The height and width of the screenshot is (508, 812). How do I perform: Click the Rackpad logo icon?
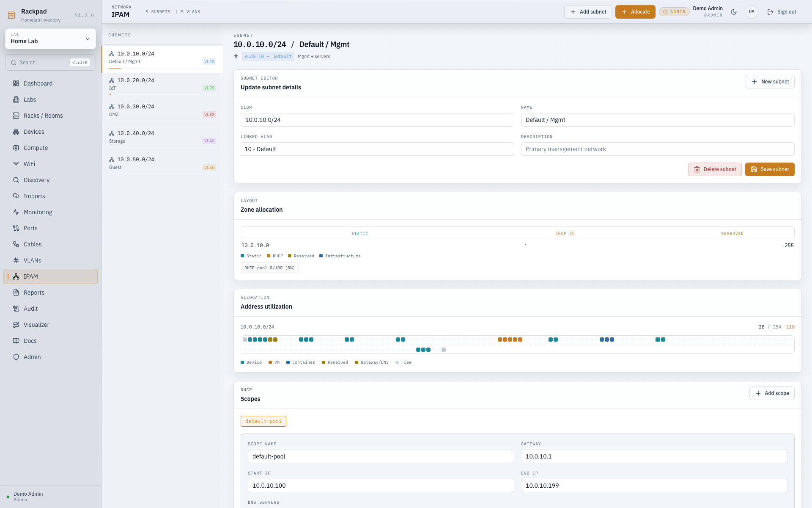tap(11, 15)
